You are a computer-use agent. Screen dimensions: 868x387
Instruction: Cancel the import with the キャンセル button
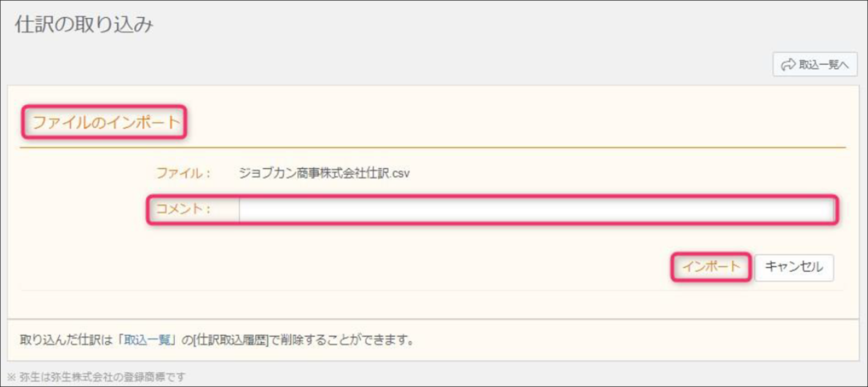(794, 267)
